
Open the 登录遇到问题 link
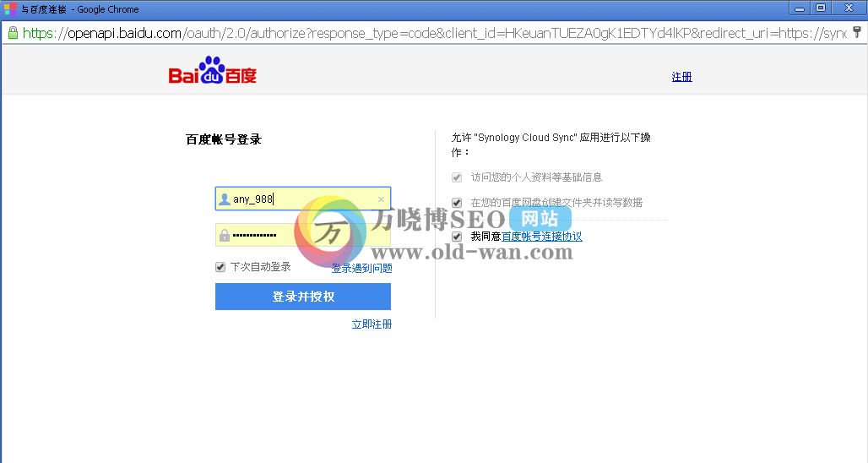362,268
